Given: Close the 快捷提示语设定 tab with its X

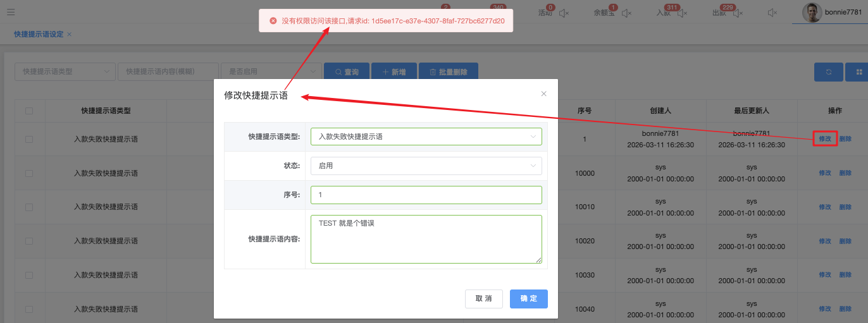Looking at the screenshot, I should pos(70,34).
